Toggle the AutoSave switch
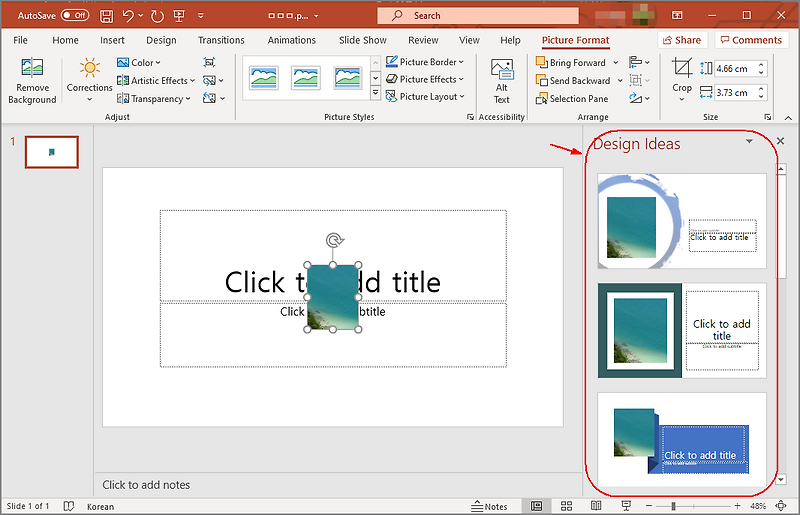This screenshot has width=800, height=515. tap(75, 15)
